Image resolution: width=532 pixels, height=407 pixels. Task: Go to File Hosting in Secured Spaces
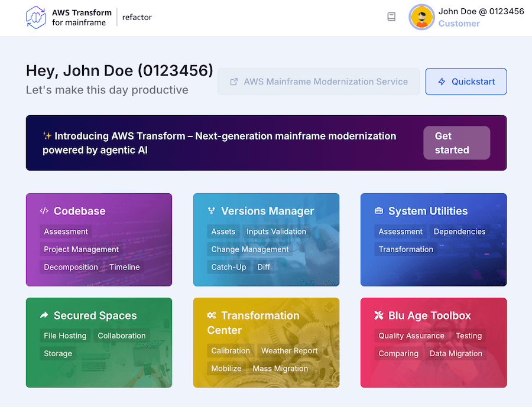[x=65, y=336]
